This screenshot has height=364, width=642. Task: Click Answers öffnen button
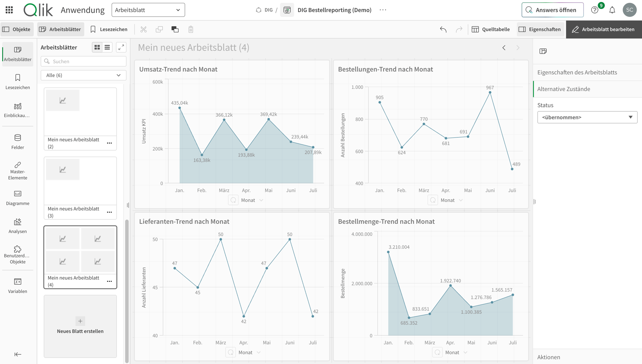click(x=552, y=10)
